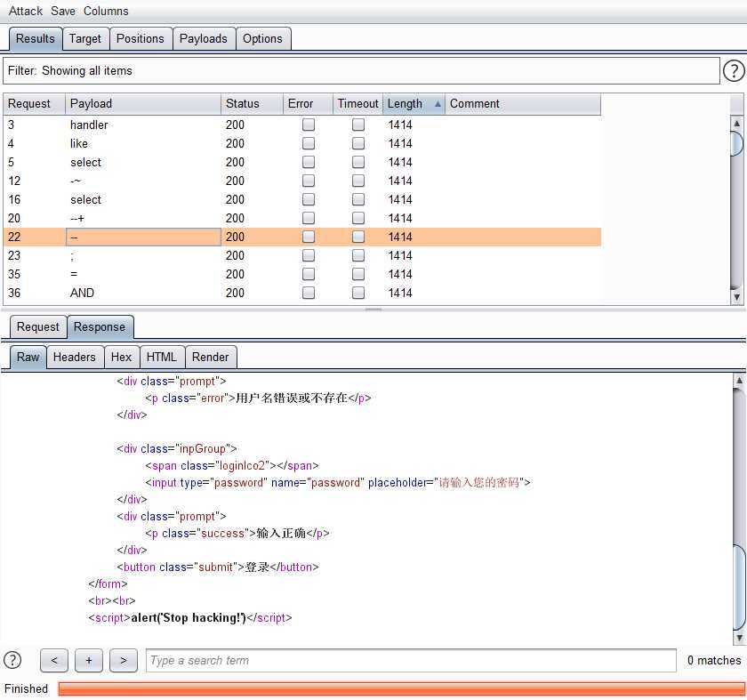
Task: Click the results table scrollbar thumb
Action: [736, 143]
